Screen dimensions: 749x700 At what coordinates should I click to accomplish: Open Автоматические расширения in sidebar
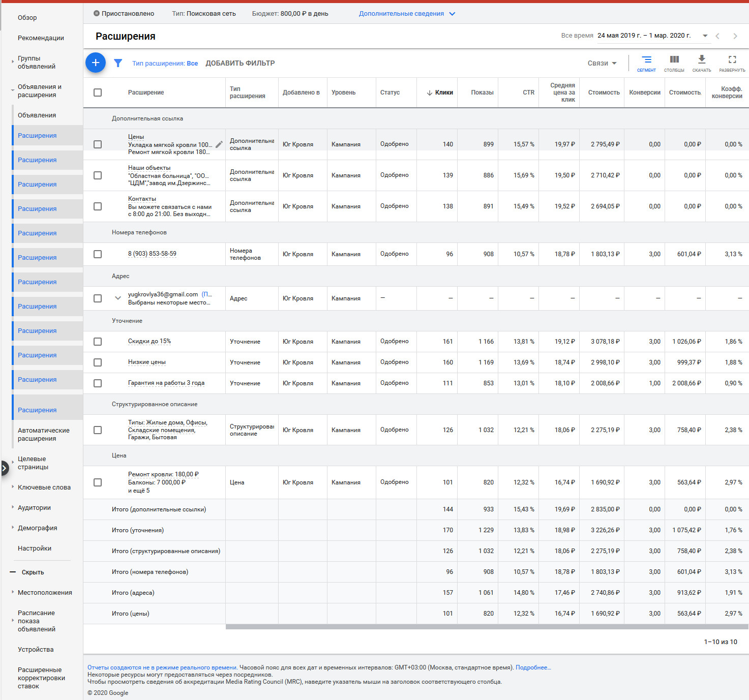44,434
